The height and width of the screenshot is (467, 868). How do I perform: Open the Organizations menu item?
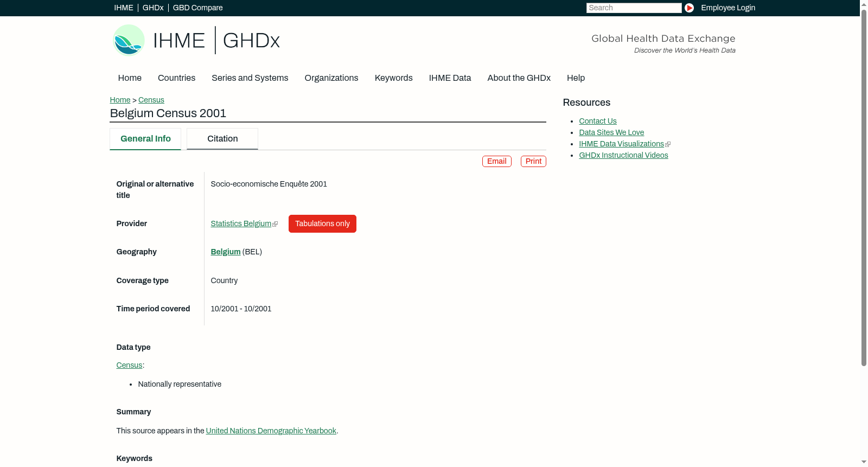point(331,78)
